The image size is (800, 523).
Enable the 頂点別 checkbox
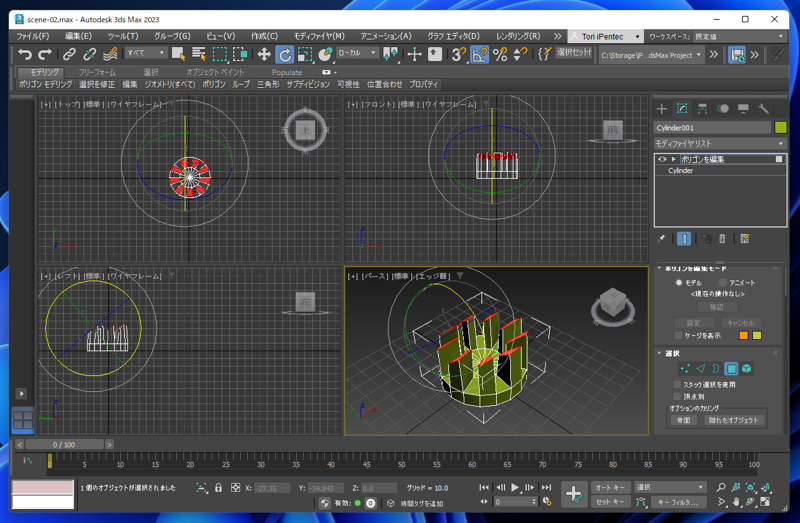click(677, 396)
